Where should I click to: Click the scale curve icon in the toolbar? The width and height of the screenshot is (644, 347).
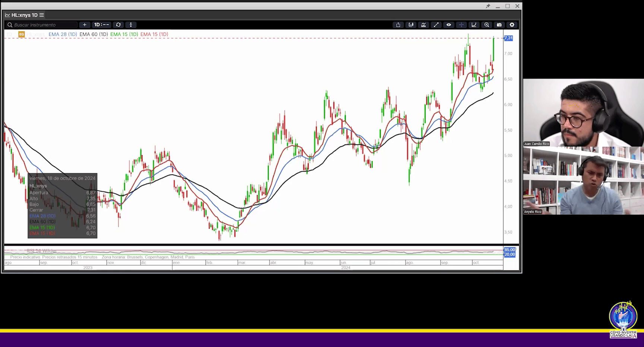pyautogui.click(x=474, y=25)
